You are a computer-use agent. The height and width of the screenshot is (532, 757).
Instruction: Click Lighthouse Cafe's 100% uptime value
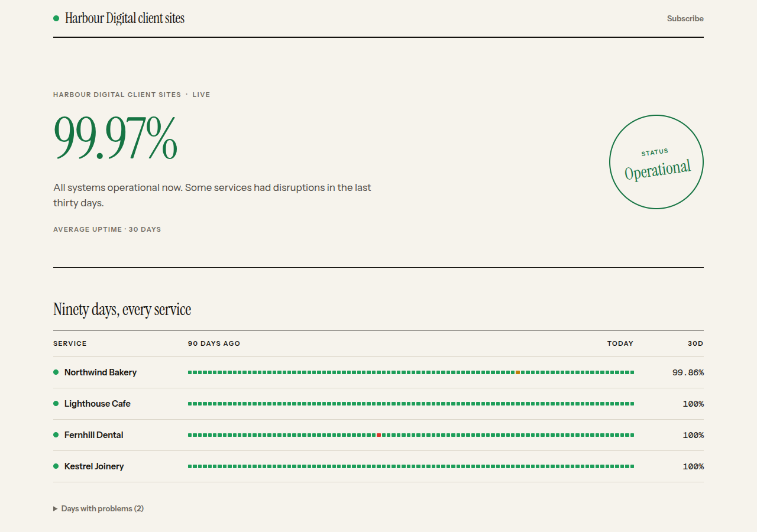point(693,404)
